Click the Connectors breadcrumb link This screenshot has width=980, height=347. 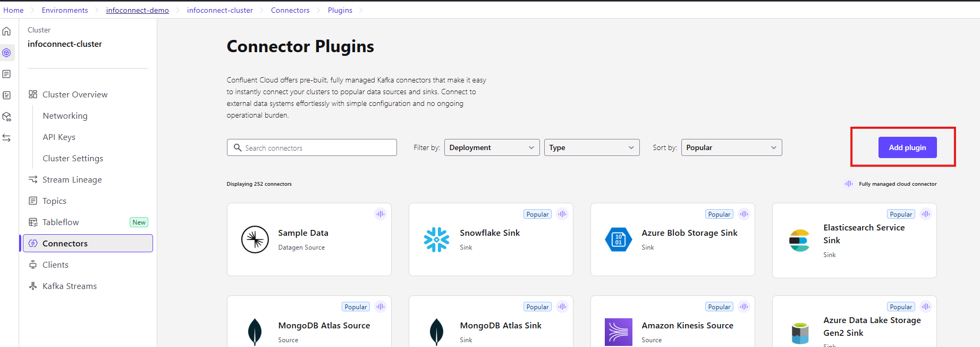click(290, 10)
